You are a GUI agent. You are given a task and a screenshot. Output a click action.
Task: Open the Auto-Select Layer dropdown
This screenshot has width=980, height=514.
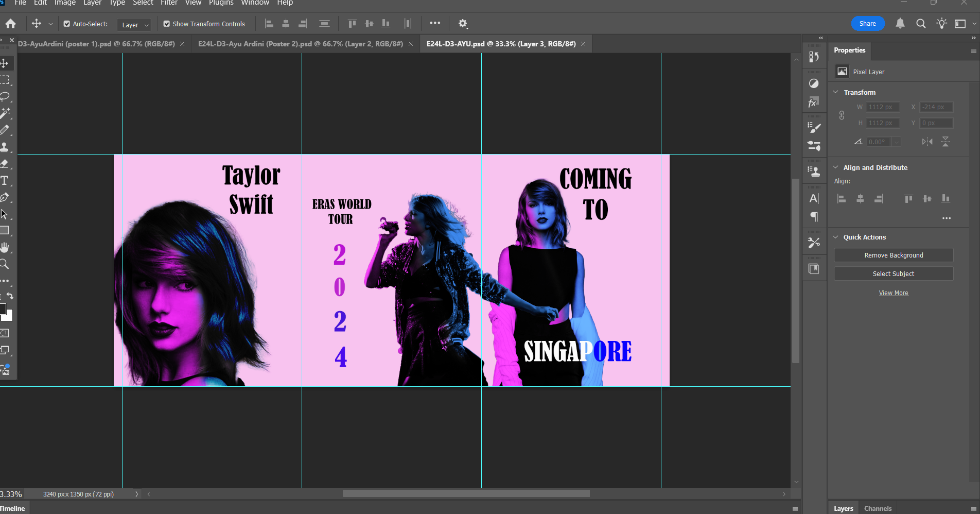[134, 25]
